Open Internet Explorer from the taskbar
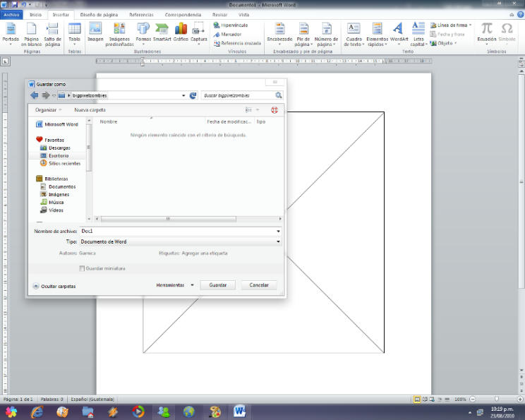Viewport: 525px width, 420px height. point(37,412)
